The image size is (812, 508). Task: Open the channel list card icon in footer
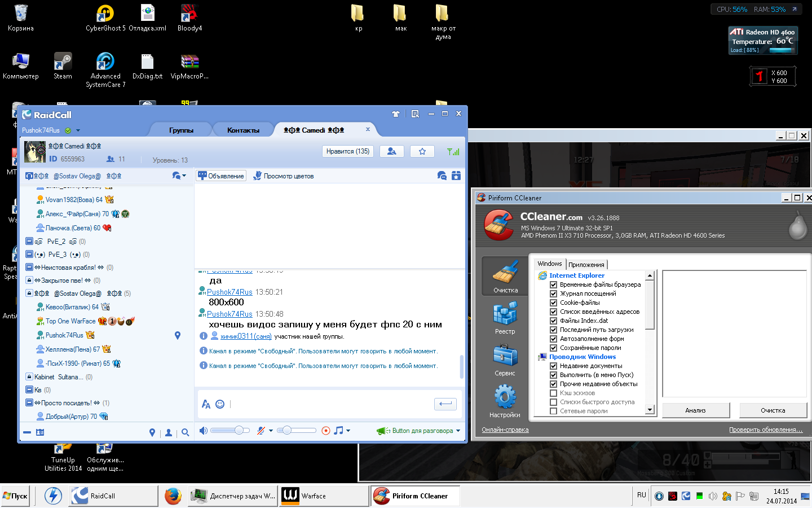[x=40, y=432]
